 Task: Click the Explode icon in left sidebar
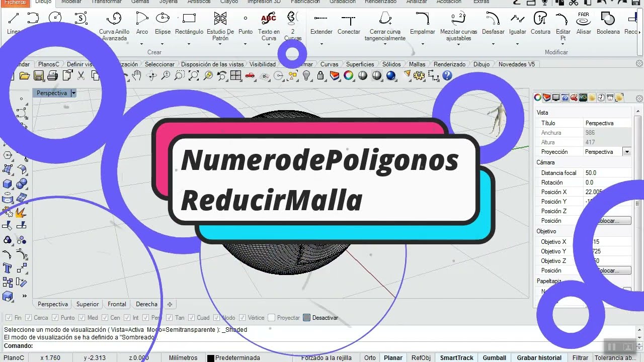pyautogui.click(x=21, y=212)
